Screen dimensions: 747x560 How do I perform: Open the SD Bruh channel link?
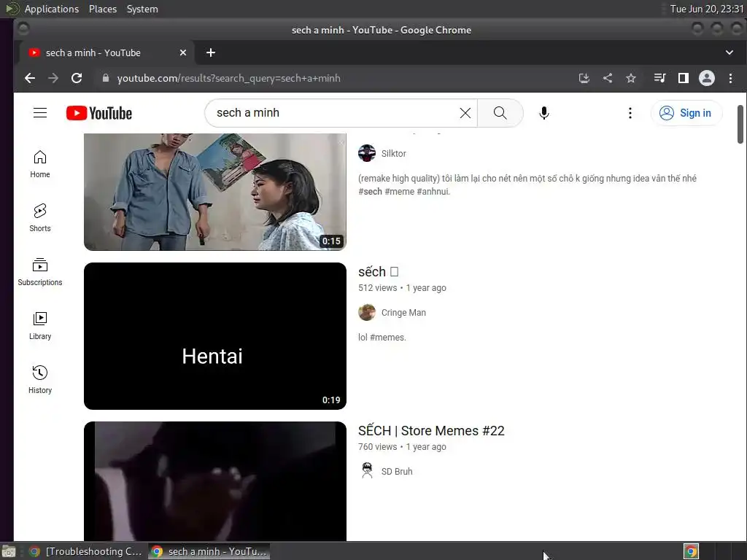click(x=397, y=472)
